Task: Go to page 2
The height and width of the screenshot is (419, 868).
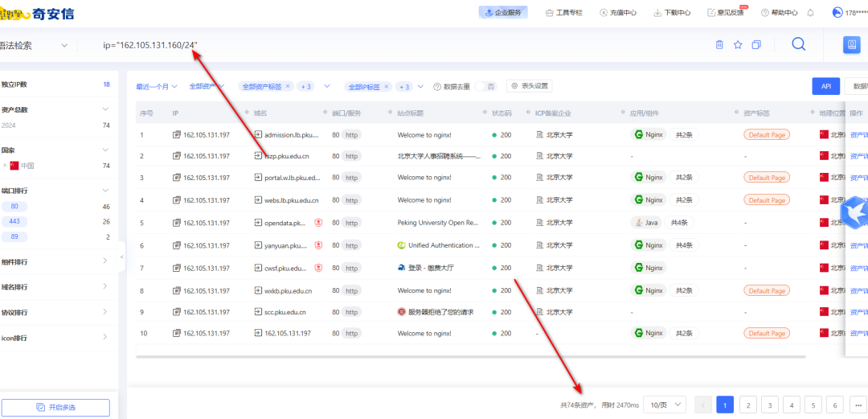Action: pos(747,405)
